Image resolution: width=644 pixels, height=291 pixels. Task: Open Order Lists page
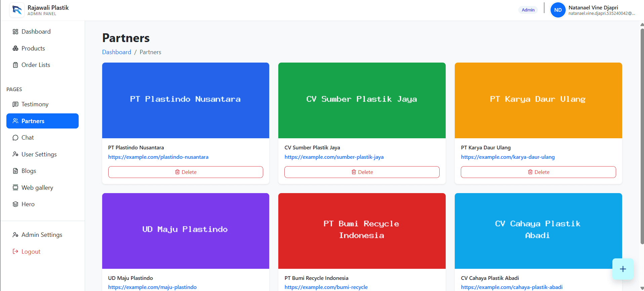pos(42,65)
